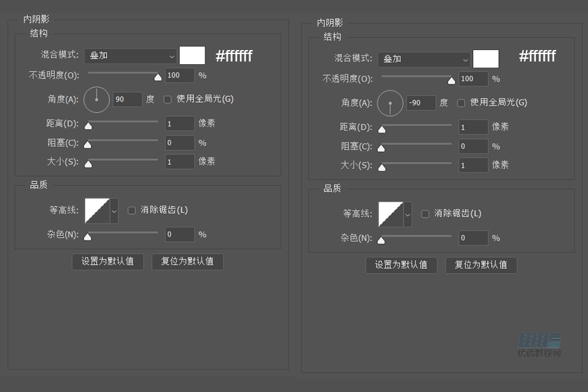Enable 消除锯齿 for the left contour
The width and height of the screenshot is (588, 392).
pyautogui.click(x=132, y=210)
